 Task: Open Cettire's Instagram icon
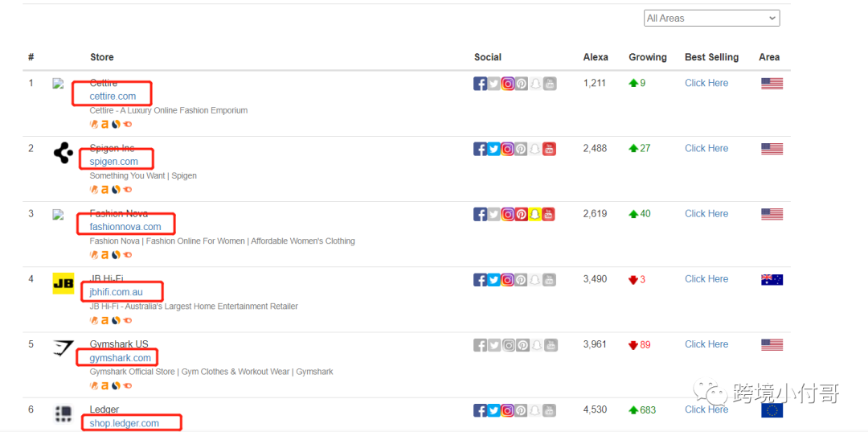click(508, 84)
